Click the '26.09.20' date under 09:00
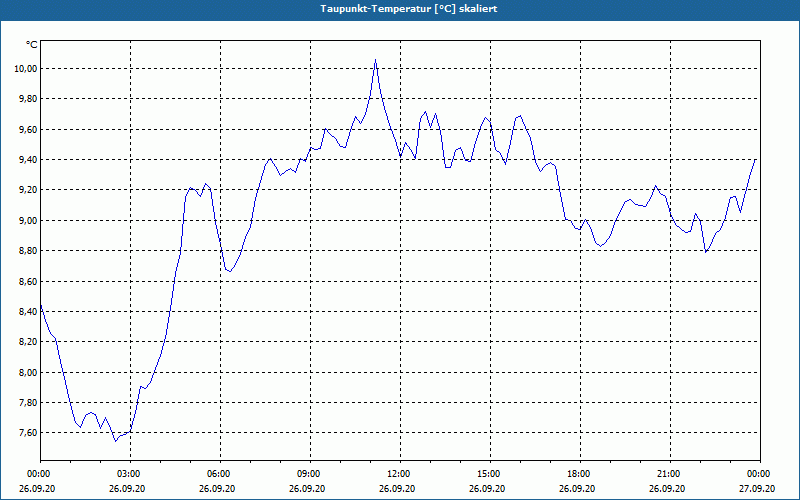Viewport: 800px width, 500px height. click(x=307, y=488)
